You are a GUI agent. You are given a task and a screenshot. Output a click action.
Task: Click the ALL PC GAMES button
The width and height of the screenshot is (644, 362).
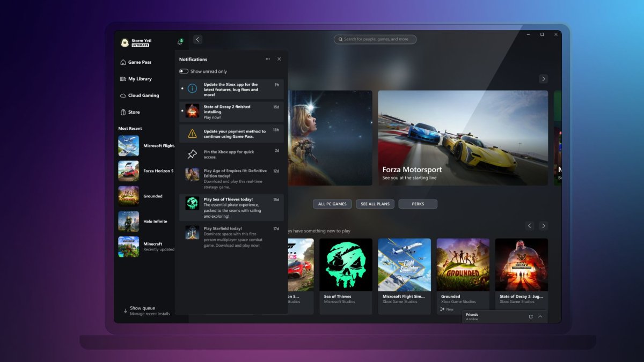(x=331, y=204)
